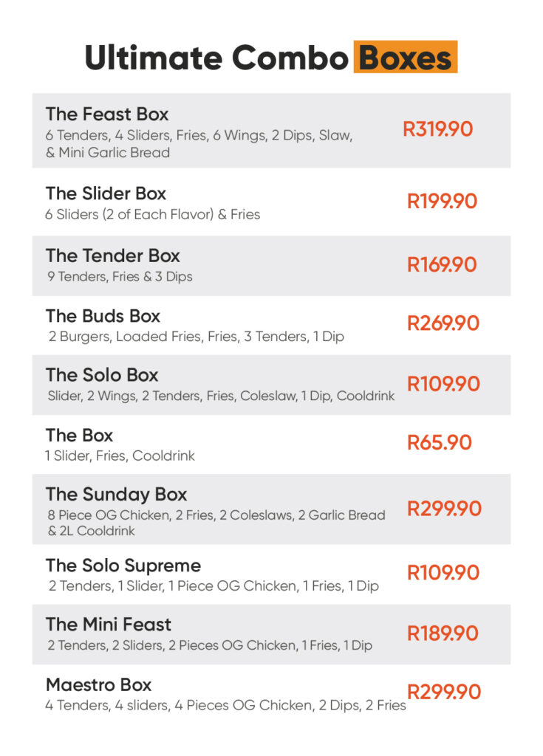Click the Solo Supreme description line
This screenshot has width=543, height=756.
click(x=214, y=586)
